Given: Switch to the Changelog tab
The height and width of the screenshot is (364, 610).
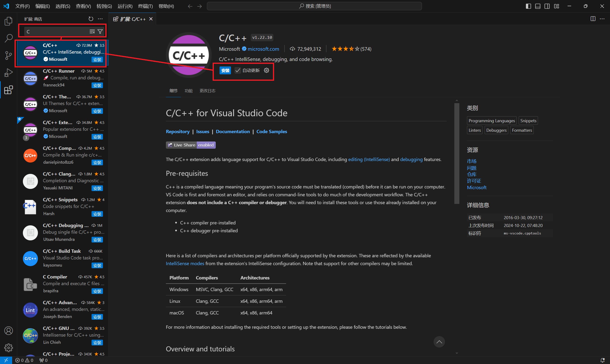Looking at the screenshot, I should click(x=207, y=91).
